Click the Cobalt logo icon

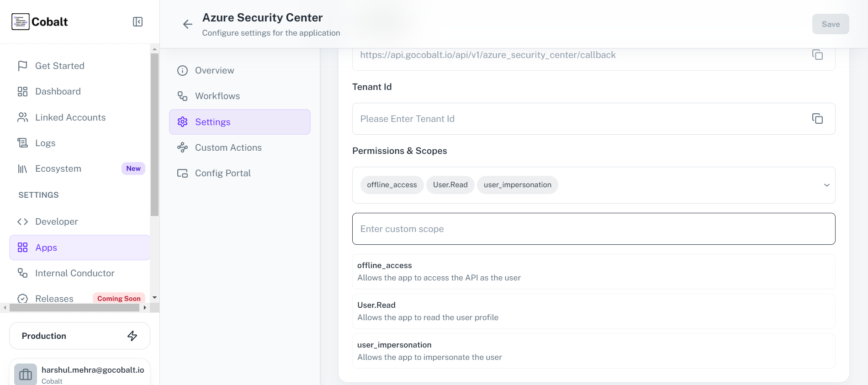click(21, 21)
